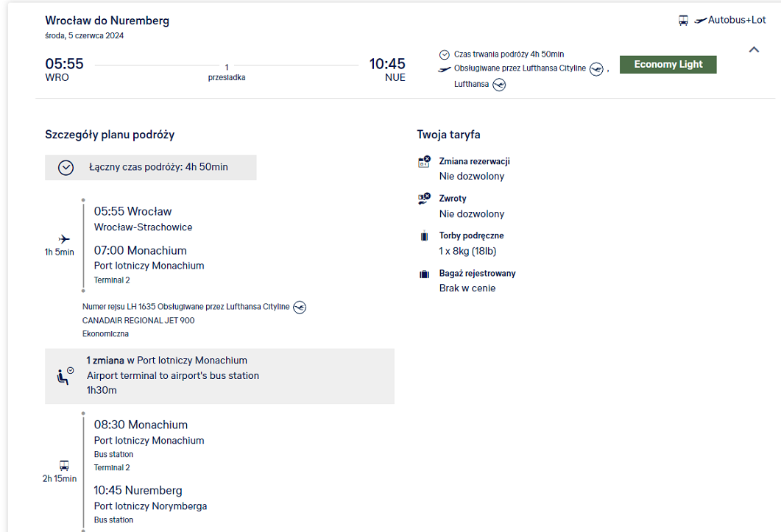Click Łączny czas podróży: 4h 50min text

click(158, 167)
